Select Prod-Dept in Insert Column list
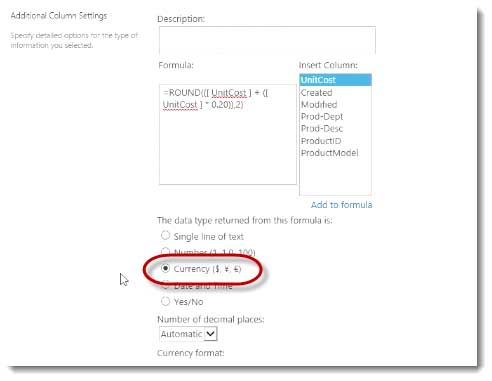This screenshot has width=492, height=381. 335,117
